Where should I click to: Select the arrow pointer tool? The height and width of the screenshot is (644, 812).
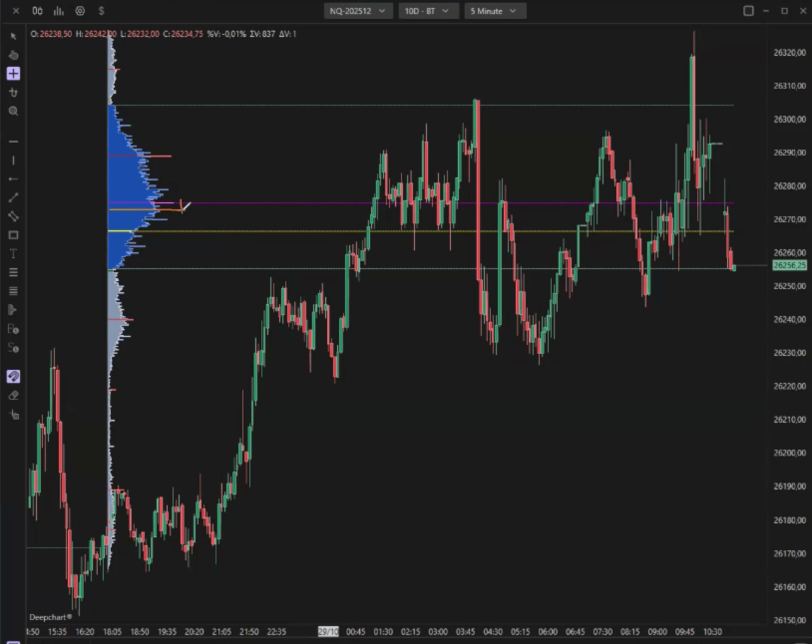pos(13,36)
